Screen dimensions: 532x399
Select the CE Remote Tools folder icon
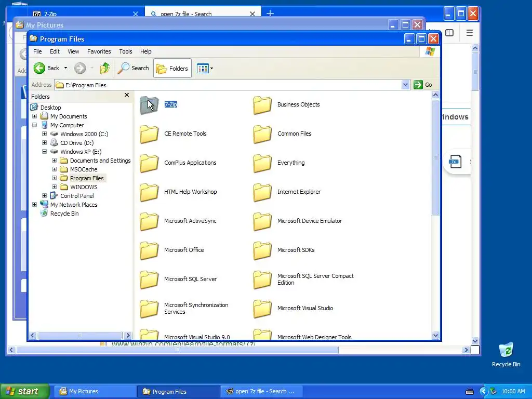pos(149,134)
